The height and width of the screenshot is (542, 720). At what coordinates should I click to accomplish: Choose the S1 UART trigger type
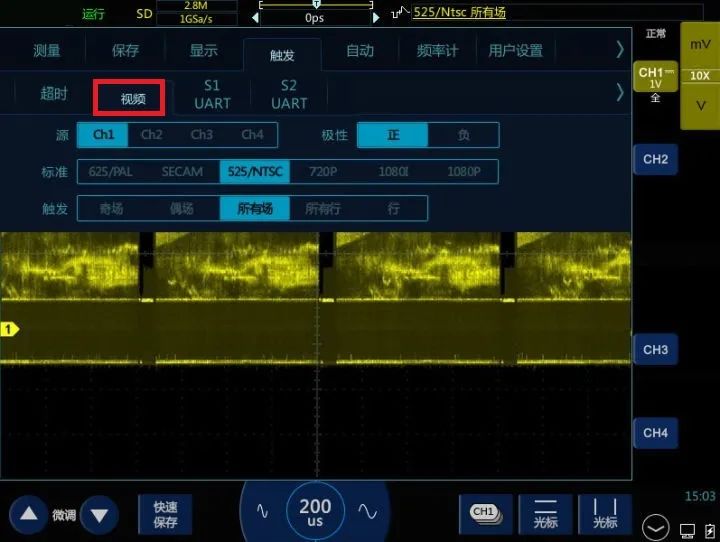[212, 94]
